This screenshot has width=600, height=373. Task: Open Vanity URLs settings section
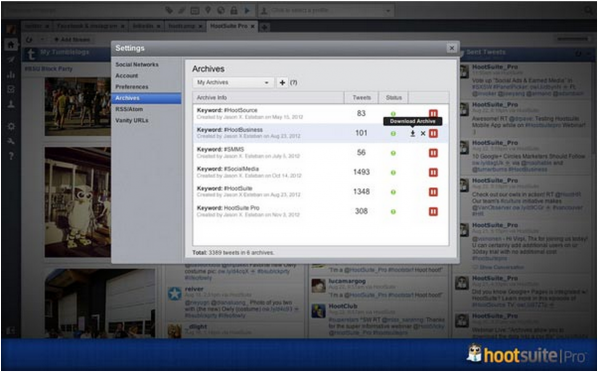(x=132, y=121)
